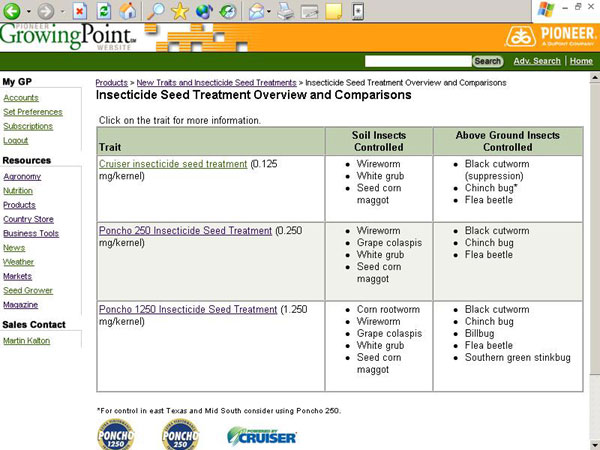Open the Country Store link
This screenshot has height=450, width=600.
pyautogui.click(x=28, y=219)
